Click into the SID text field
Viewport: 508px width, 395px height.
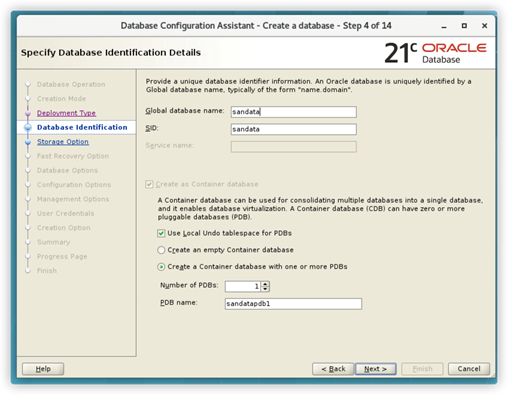coord(293,129)
